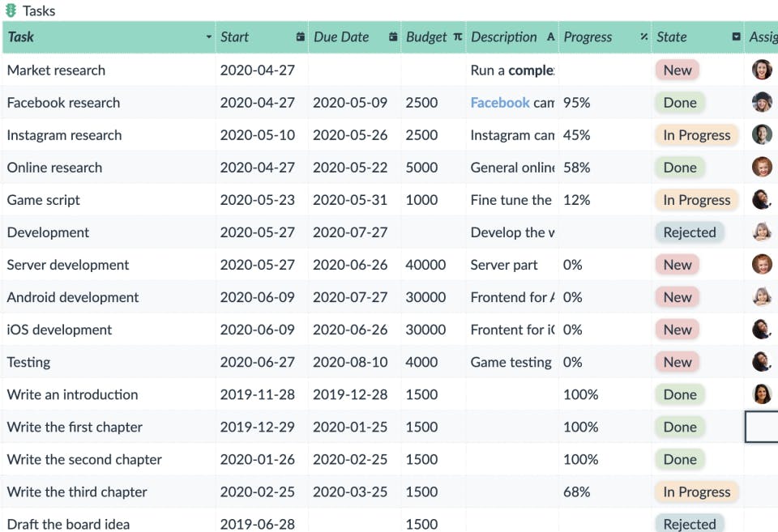Click the calendar icon in Start column header
778x532 pixels.
[x=301, y=37]
